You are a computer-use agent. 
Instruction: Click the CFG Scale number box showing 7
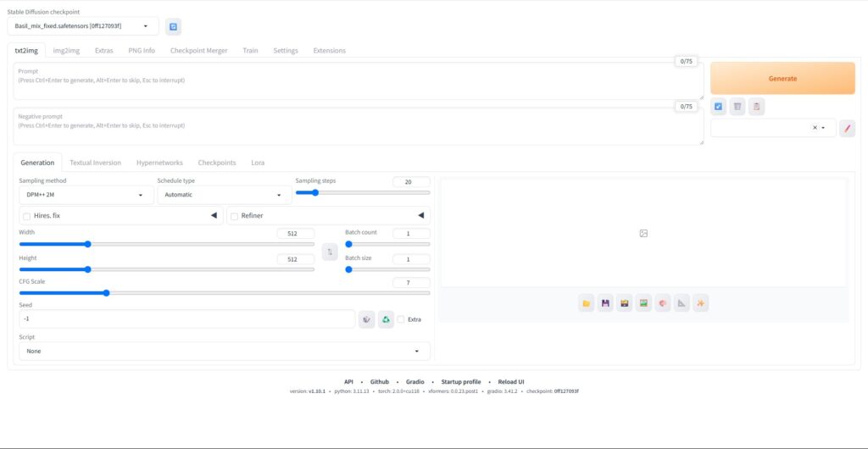point(411,283)
